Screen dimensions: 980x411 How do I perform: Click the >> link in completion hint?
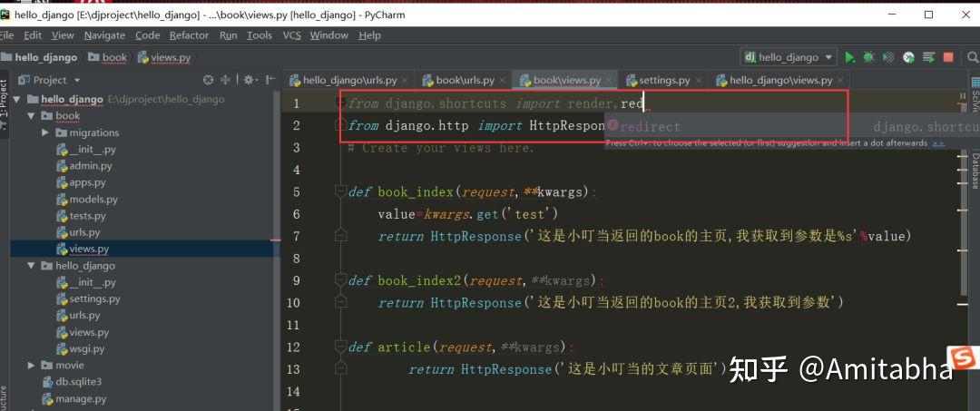point(938,143)
